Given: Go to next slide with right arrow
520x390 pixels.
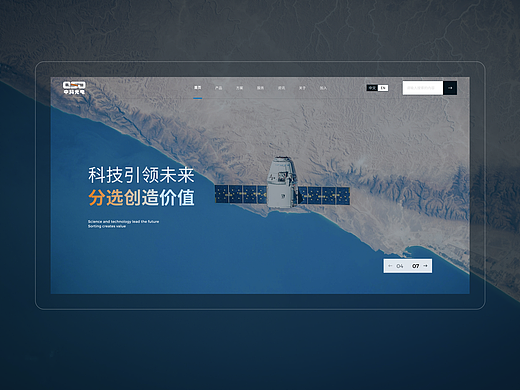Looking at the screenshot, I should click(425, 266).
